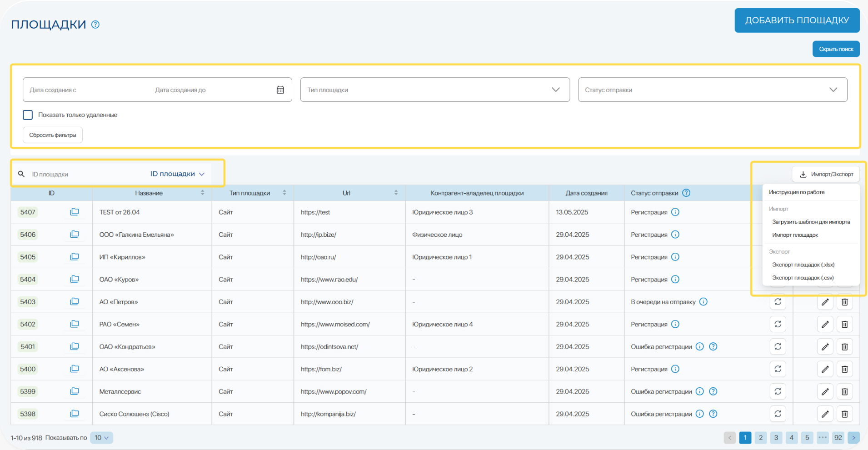Click Сбросить фильтры button

tap(53, 135)
